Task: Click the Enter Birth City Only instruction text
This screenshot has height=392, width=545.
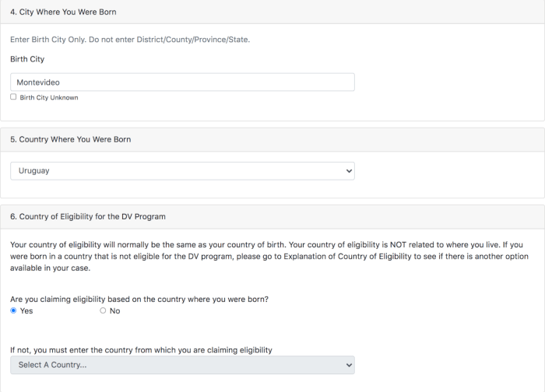Action: (130, 40)
